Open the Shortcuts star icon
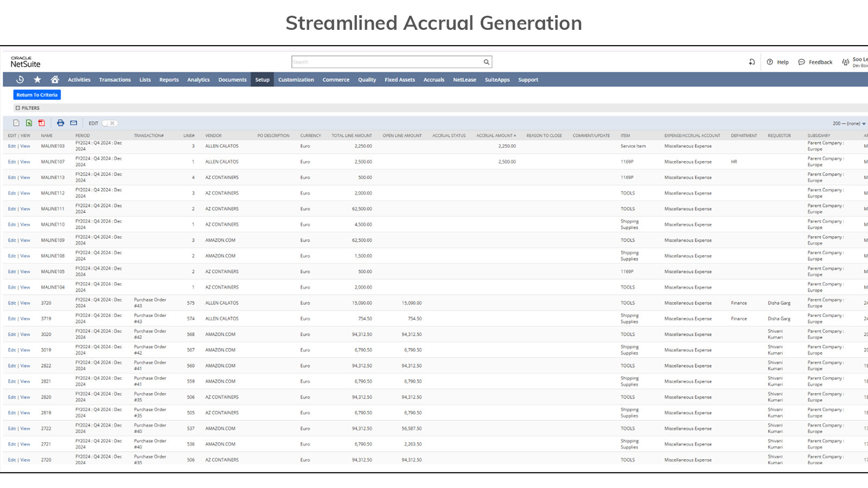The height and width of the screenshot is (488, 868). (x=37, y=80)
